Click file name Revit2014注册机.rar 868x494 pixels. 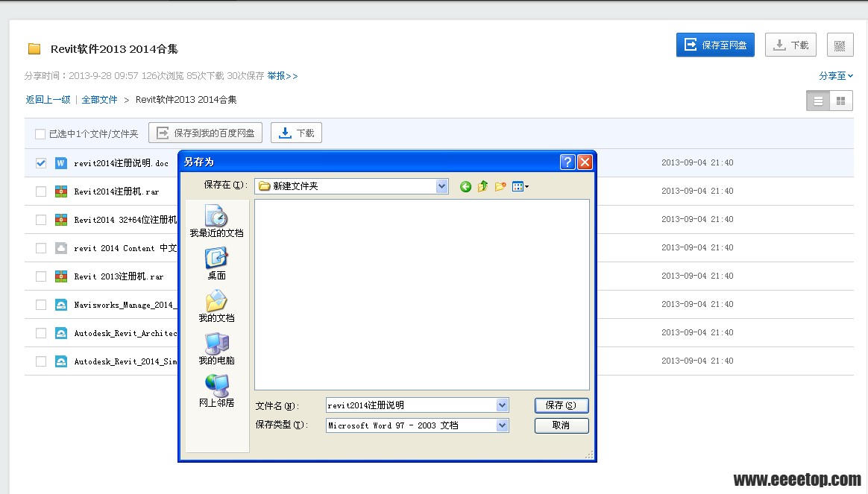tap(117, 191)
